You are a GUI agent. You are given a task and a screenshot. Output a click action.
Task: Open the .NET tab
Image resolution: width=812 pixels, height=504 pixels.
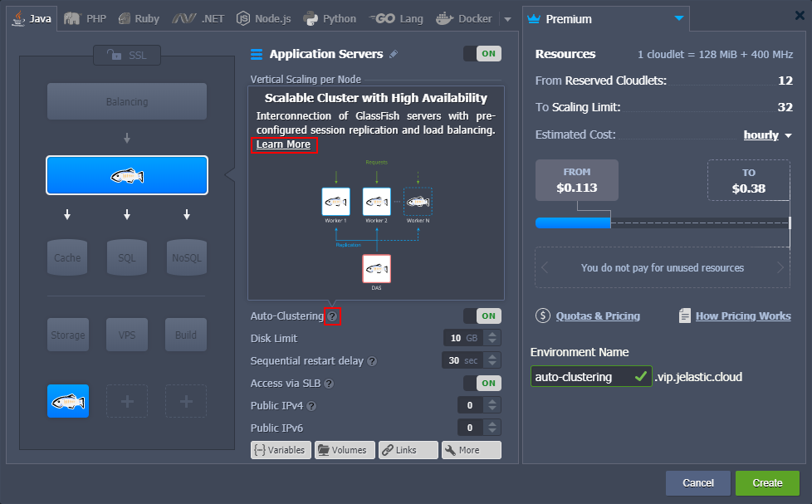(x=198, y=19)
